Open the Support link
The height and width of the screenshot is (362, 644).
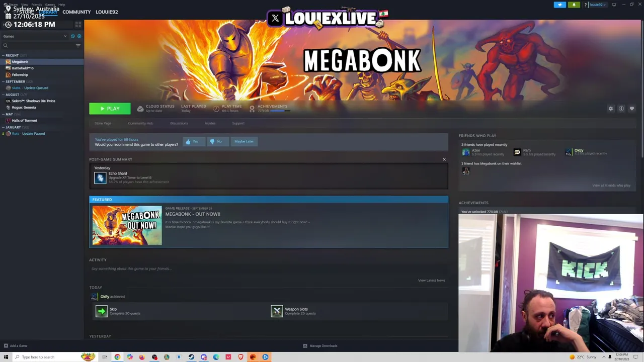(238, 123)
